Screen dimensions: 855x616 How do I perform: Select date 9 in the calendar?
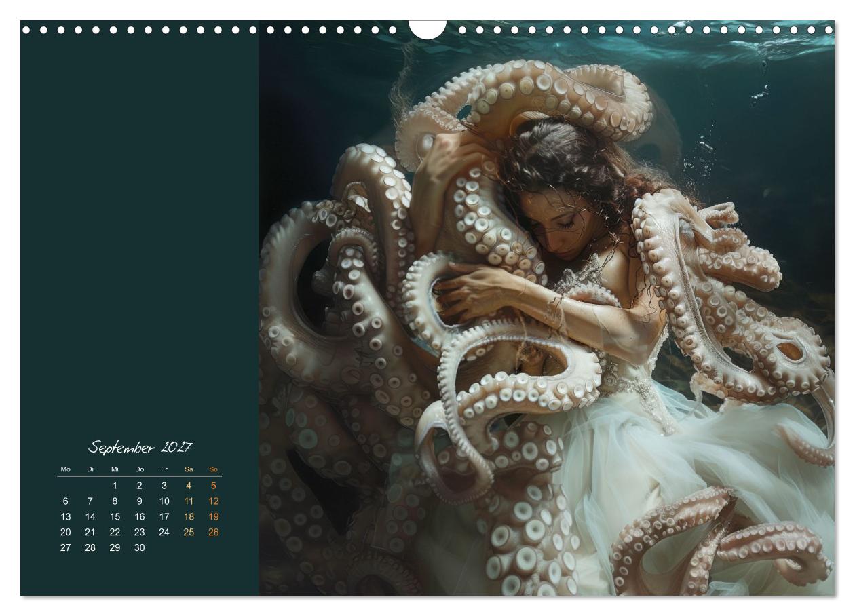tap(139, 501)
